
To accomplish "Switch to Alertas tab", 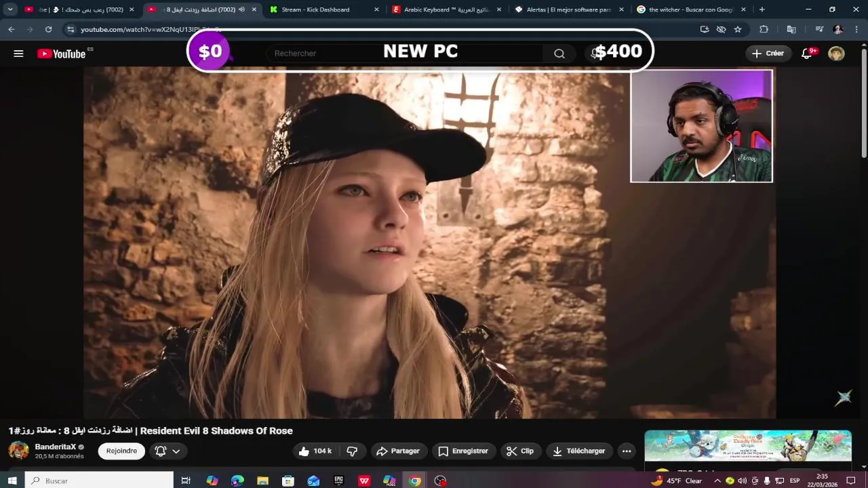I will 568,9.
